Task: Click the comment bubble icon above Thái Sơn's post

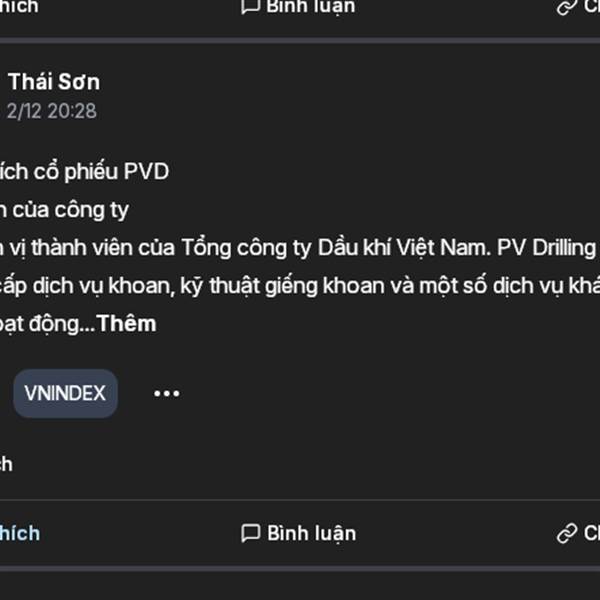Action: click(x=251, y=6)
